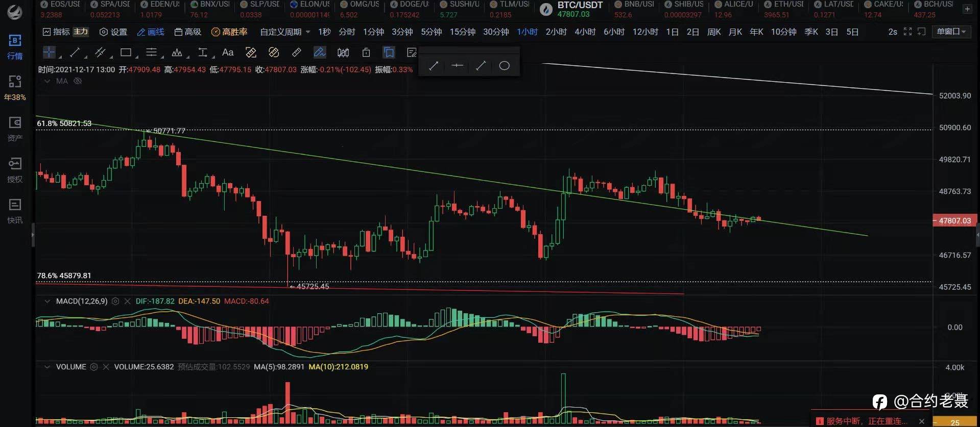Toggle the 主力 main-force indicator
980x427 pixels.
click(81, 32)
